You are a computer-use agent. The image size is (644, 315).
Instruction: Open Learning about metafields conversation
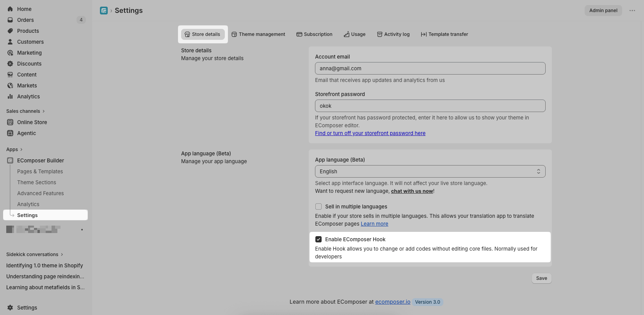coord(45,287)
